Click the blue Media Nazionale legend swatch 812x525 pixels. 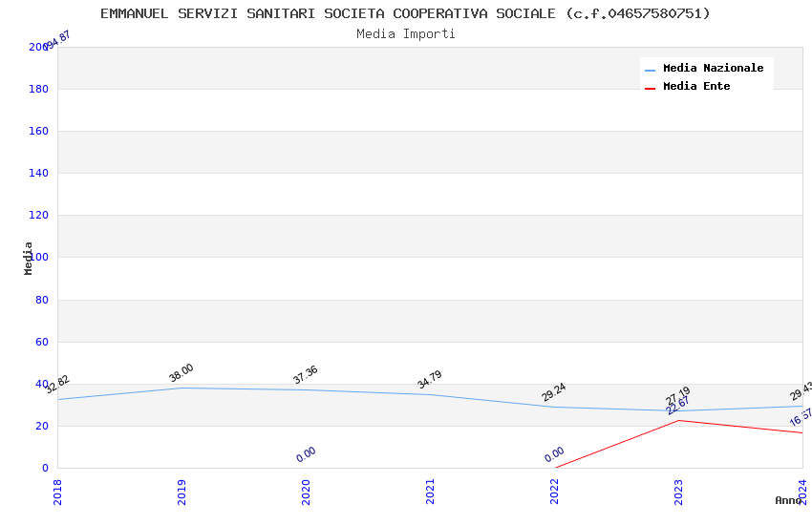tap(650, 70)
